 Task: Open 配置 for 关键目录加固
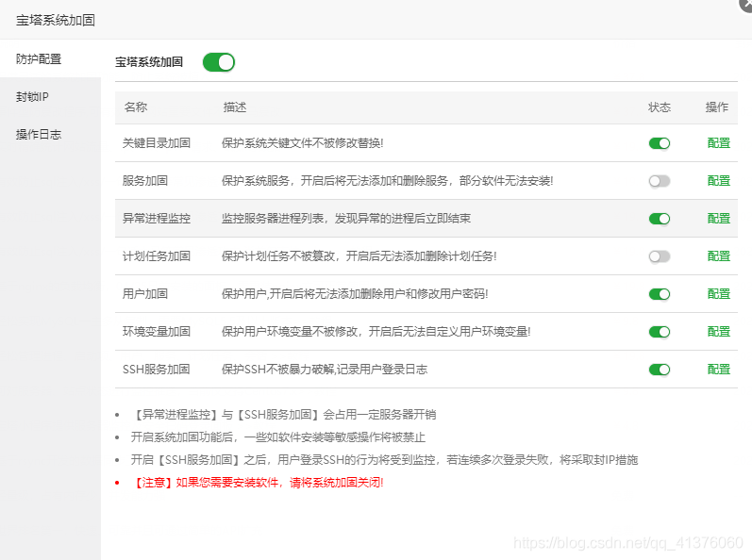coord(718,143)
